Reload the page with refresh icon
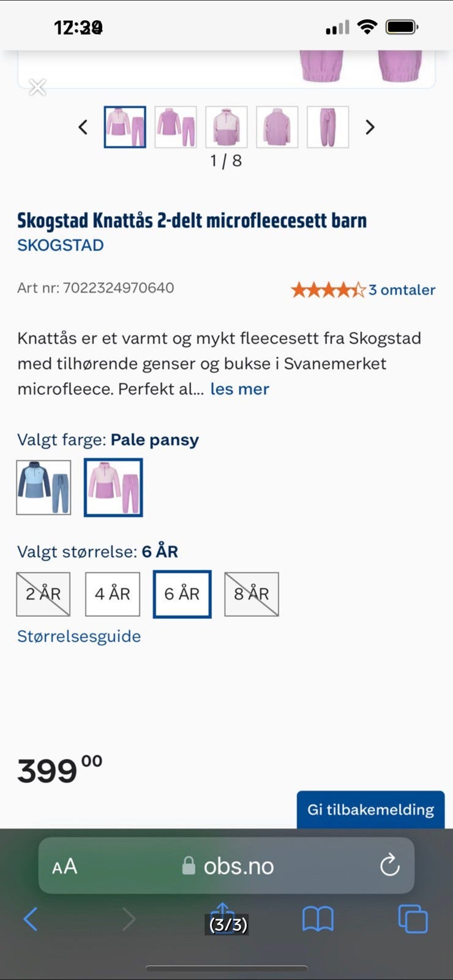 tap(389, 865)
